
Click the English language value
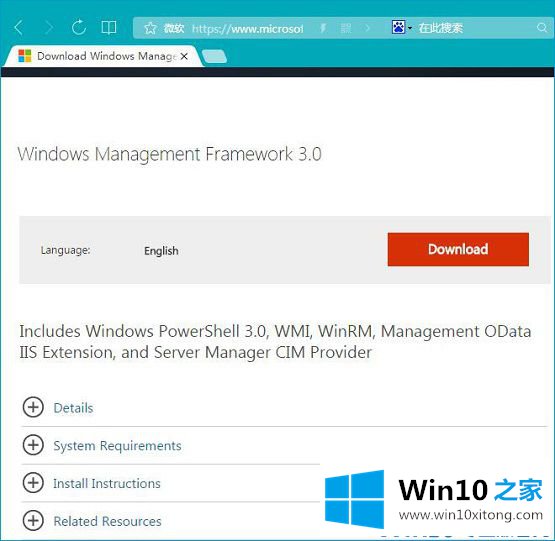[161, 251]
